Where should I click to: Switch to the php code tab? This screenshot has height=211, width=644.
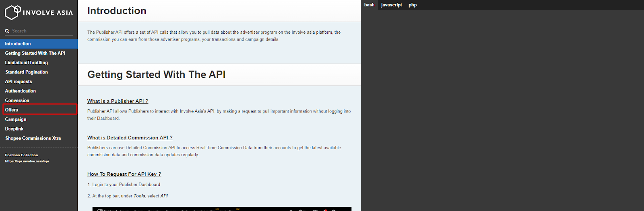pyautogui.click(x=413, y=5)
